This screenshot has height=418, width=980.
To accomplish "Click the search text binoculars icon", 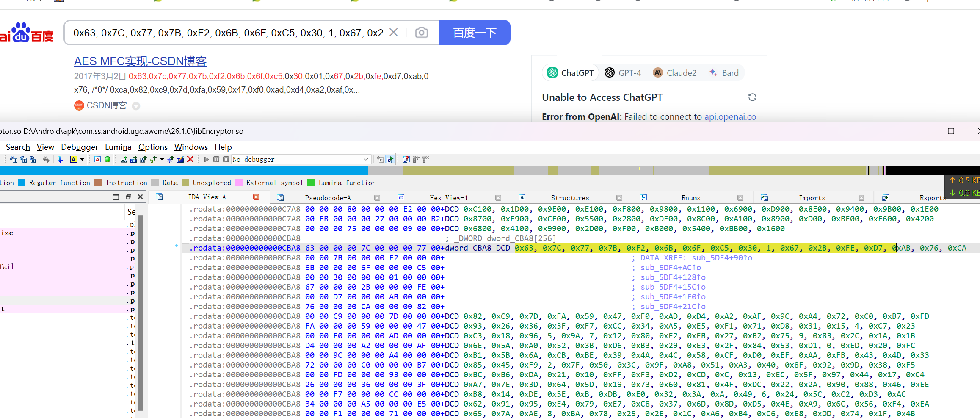I will pos(23,159).
